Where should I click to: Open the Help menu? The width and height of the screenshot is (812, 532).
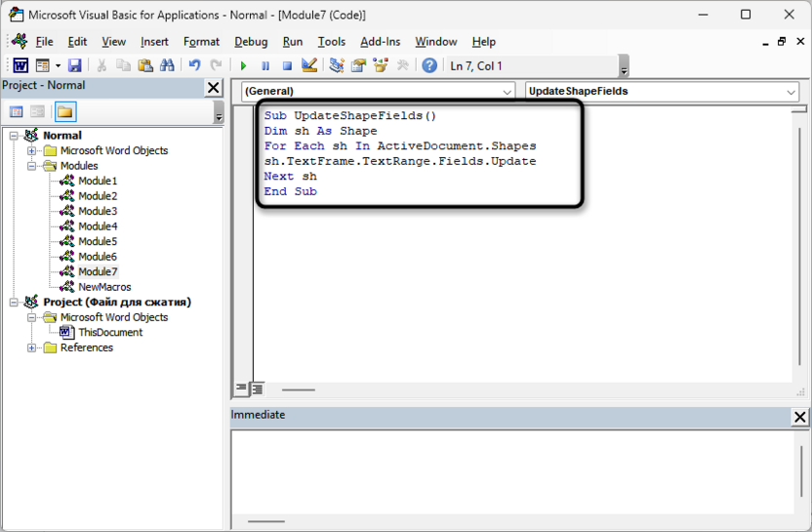click(484, 42)
